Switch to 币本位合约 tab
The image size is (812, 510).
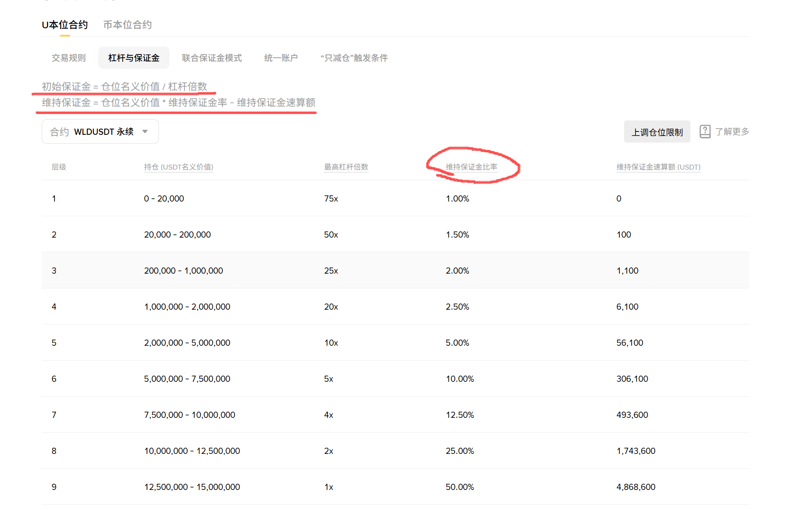[127, 25]
